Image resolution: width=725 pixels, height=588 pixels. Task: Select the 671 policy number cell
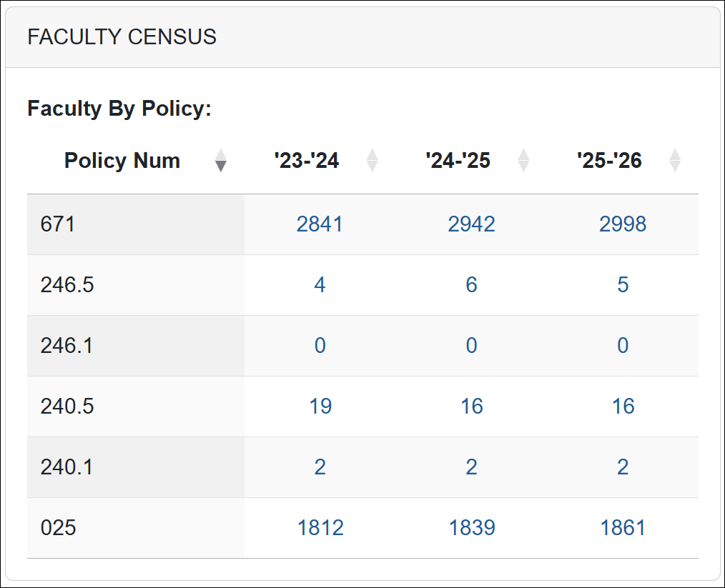point(58,224)
